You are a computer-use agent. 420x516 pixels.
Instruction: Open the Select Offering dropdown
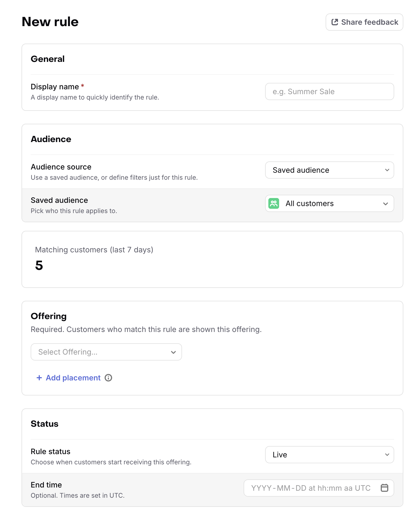click(x=106, y=352)
